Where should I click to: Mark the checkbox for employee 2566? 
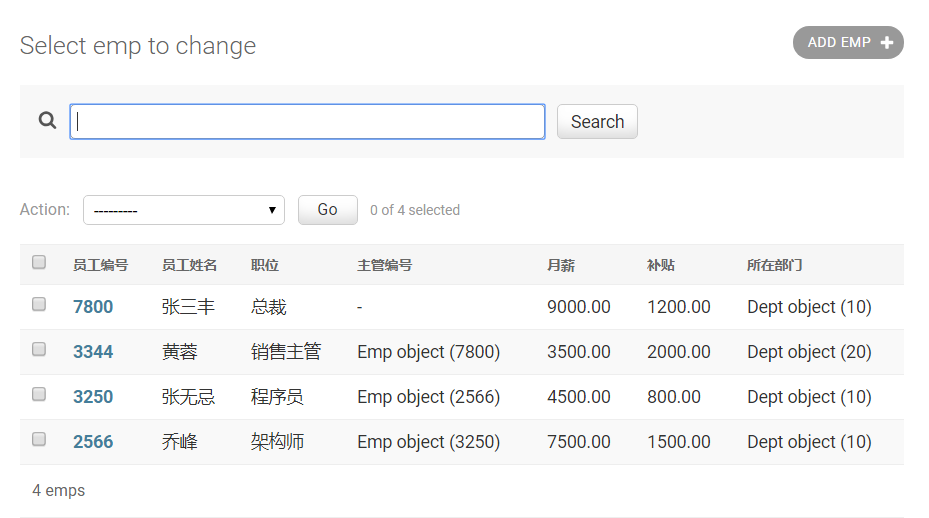coord(39,440)
